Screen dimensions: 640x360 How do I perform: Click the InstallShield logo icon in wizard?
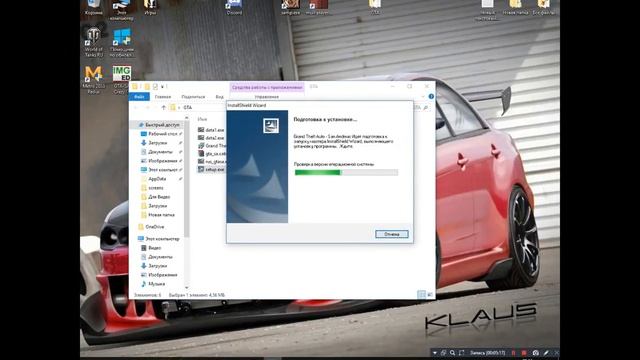(x=271, y=125)
